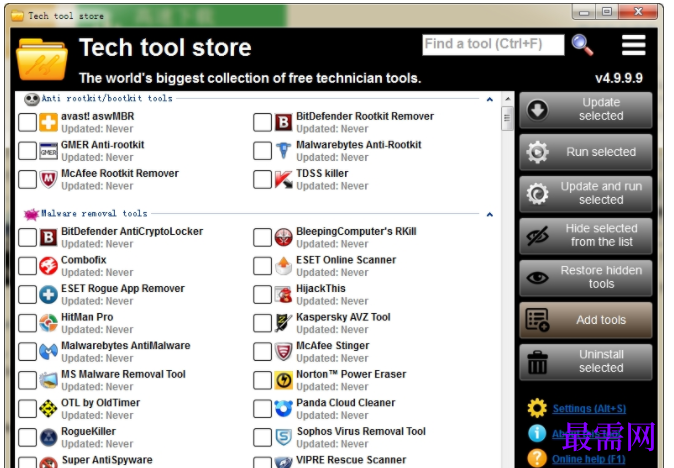Check the BitDefender Rootkit Remover checkbox
Screen dimensions: 674x468
click(262, 122)
